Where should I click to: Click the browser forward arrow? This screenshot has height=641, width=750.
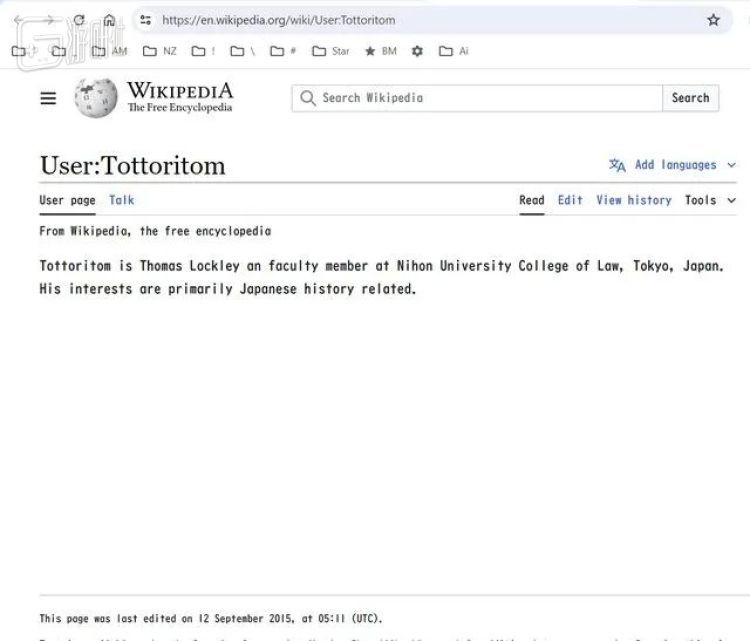pos(49,20)
